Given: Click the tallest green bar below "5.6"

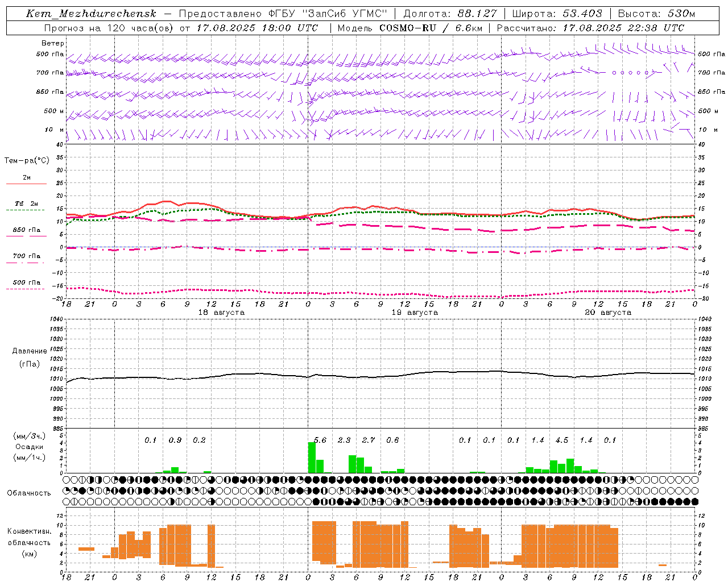Looking at the screenshot, I should pos(312,458).
